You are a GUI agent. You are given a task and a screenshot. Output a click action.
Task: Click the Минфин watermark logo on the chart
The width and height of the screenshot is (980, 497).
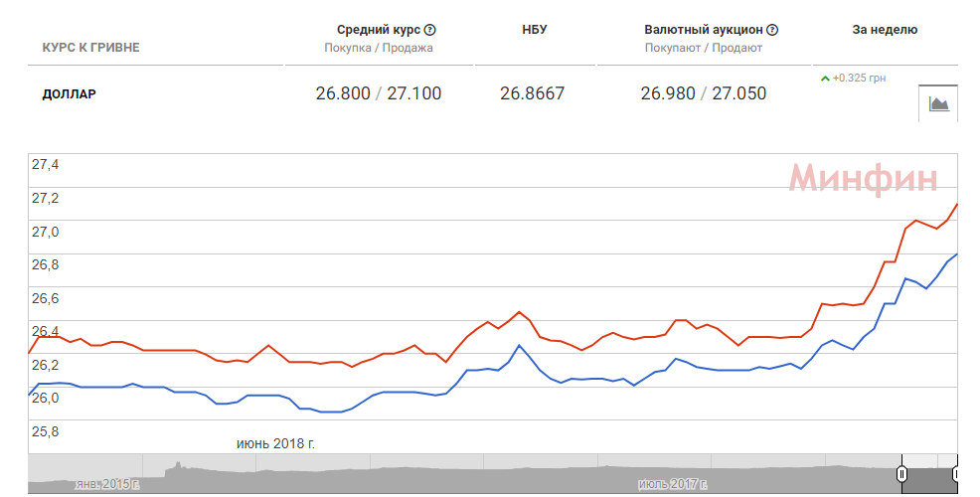(x=863, y=179)
